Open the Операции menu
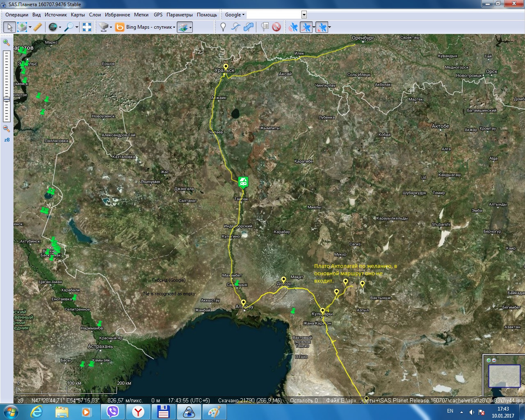The width and height of the screenshot is (525, 420). 17,15
